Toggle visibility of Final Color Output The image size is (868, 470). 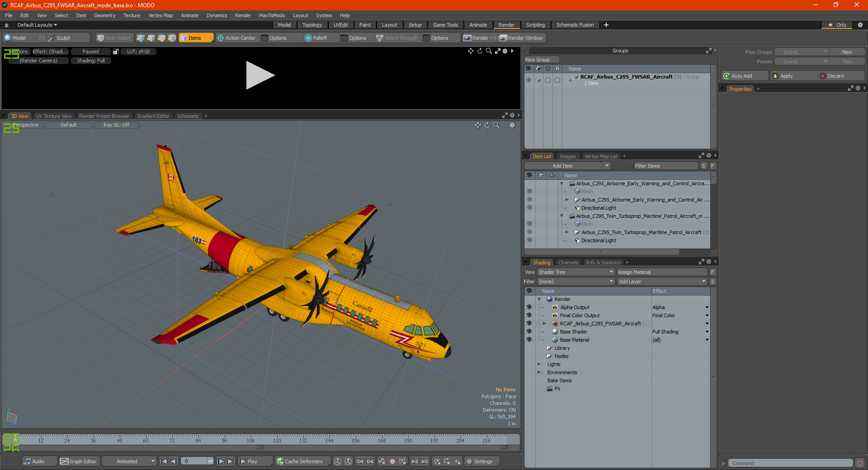(x=529, y=315)
